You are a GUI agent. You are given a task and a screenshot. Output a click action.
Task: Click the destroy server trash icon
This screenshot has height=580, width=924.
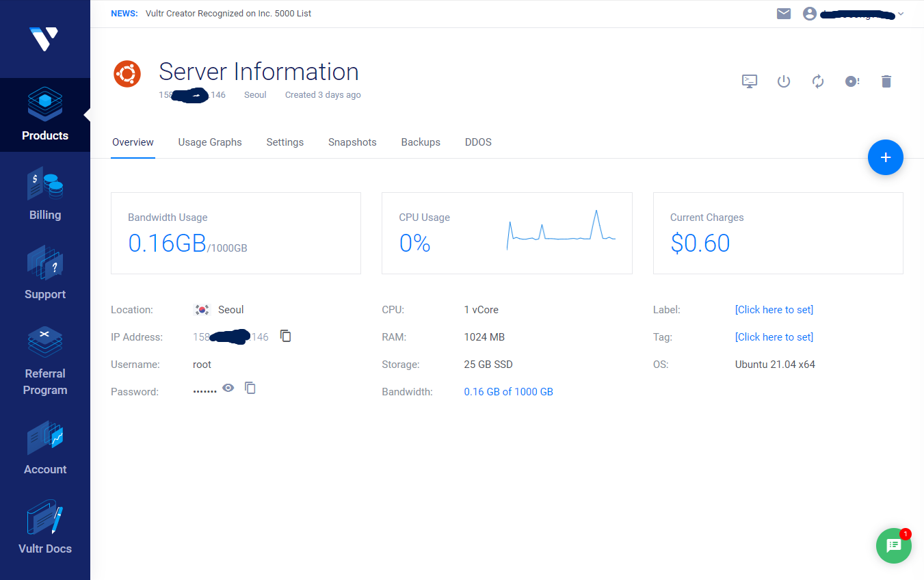tap(886, 81)
